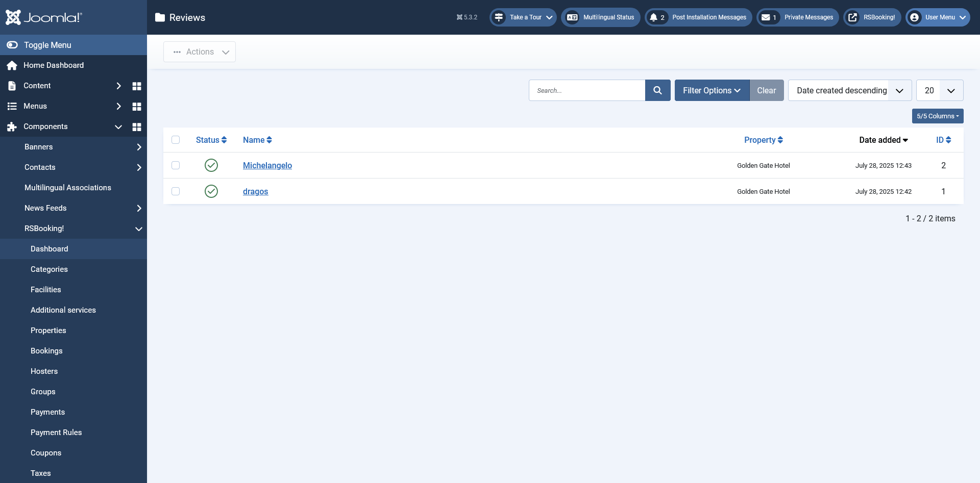Viewport: 980px width, 483px height.
Task: Check the Michelangelo row checkbox
Action: coord(176,165)
